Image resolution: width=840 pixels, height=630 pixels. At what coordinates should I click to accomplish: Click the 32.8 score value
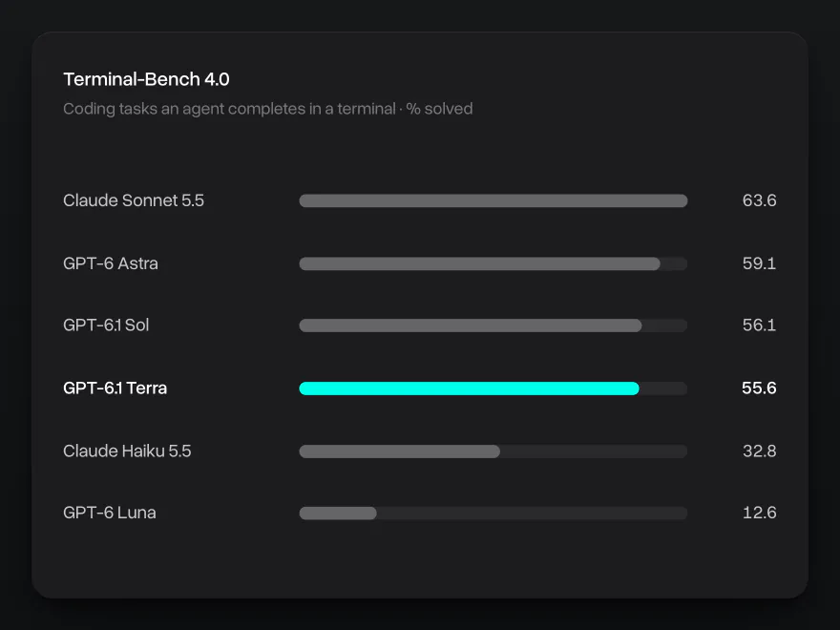pos(759,451)
